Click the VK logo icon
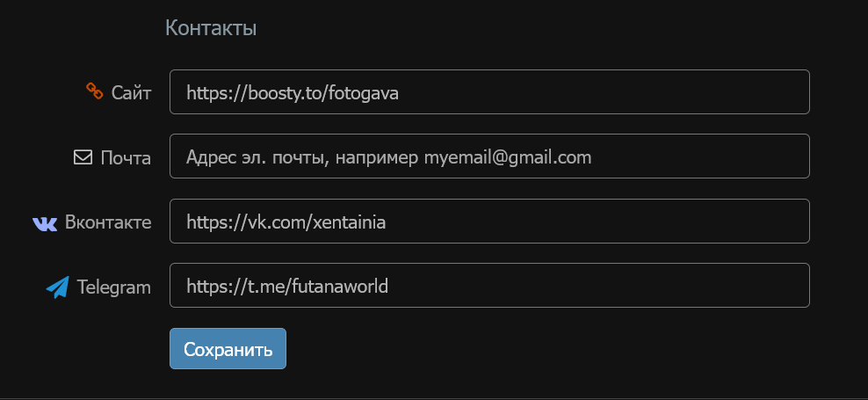 coord(45,223)
